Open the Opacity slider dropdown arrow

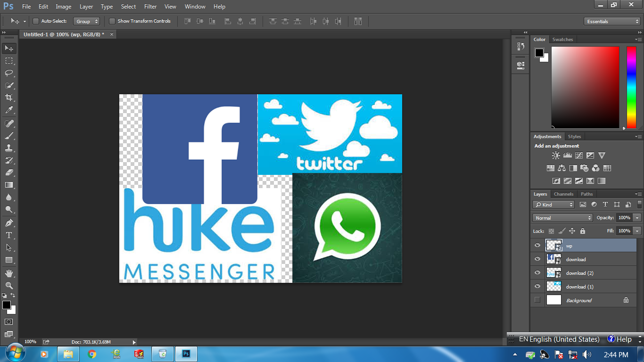click(637, 218)
